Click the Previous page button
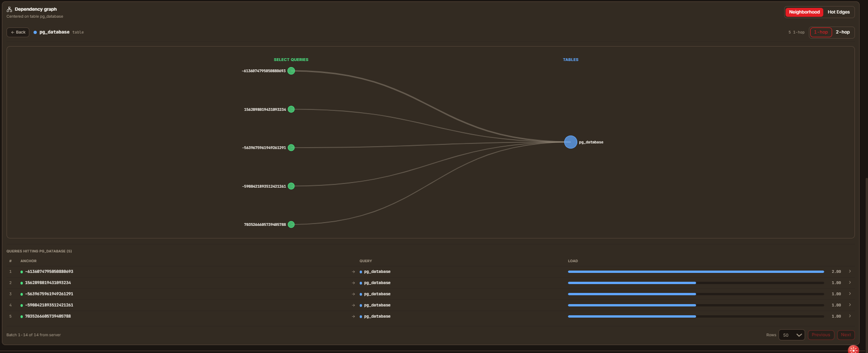 pyautogui.click(x=821, y=335)
